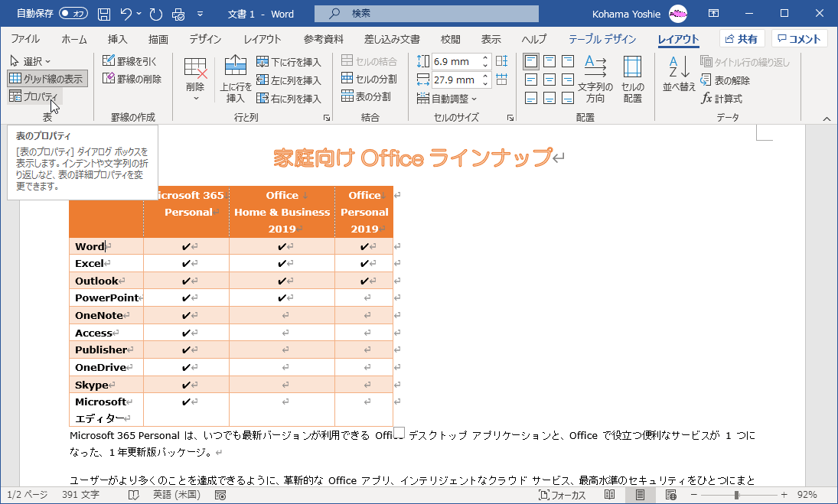Open table プロパティ dialog
Screen dimensions: 838x504
pyautogui.click(x=34, y=96)
